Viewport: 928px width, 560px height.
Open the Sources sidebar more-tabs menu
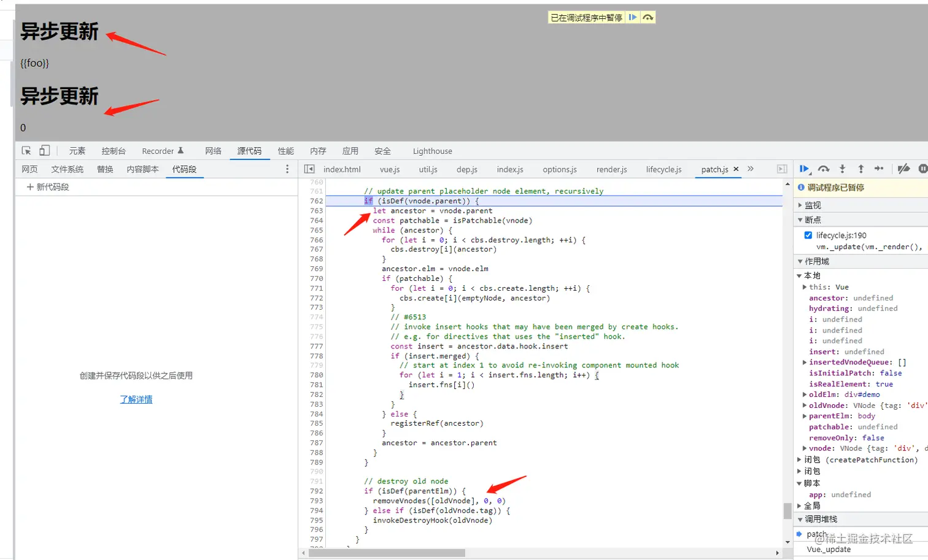pos(287,169)
